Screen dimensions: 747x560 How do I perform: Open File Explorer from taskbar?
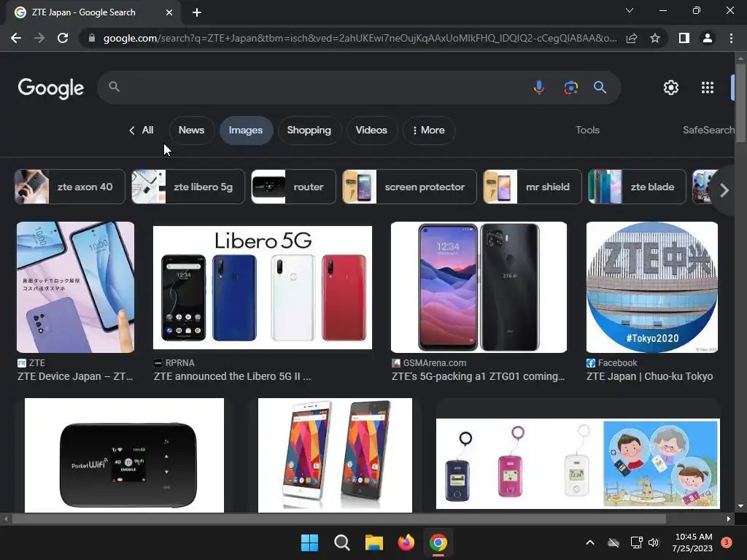(374, 542)
